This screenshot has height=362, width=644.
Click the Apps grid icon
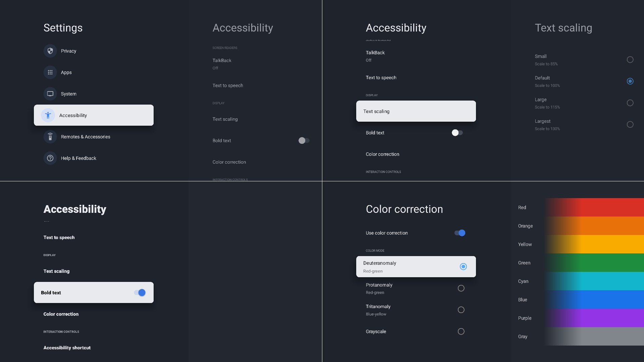[x=50, y=72]
